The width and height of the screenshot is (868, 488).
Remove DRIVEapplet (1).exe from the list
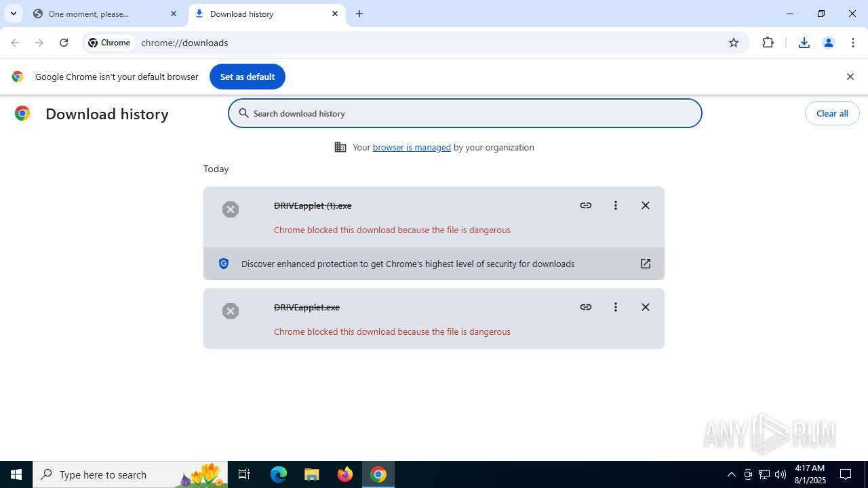click(646, 205)
